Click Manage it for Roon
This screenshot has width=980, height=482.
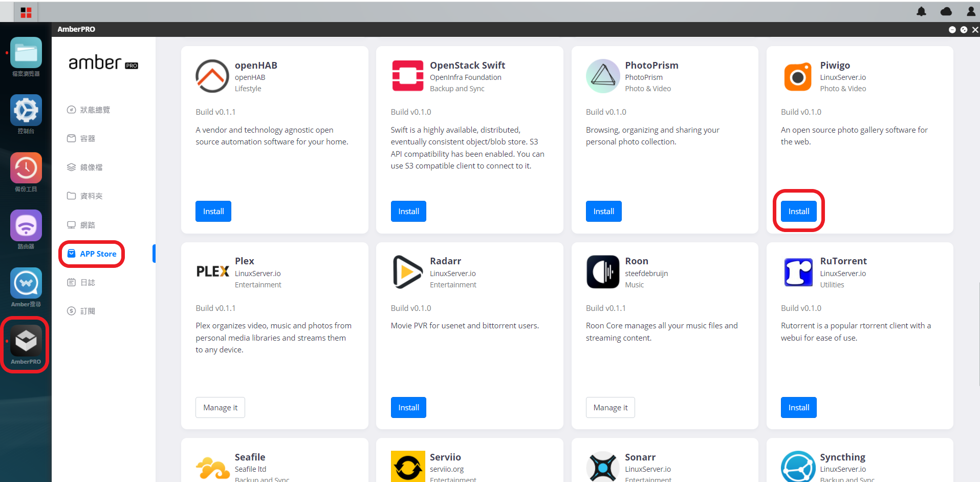pyautogui.click(x=611, y=408)
